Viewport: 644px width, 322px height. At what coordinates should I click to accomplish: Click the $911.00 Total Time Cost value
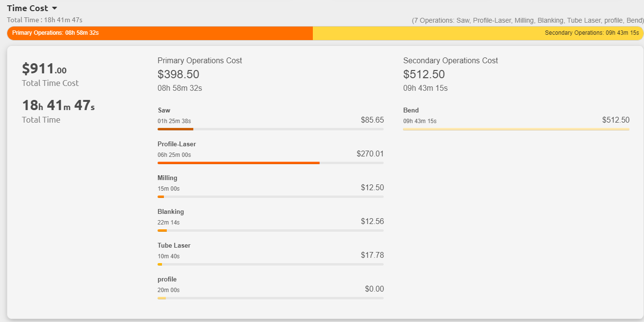click(x=44, y=69)
